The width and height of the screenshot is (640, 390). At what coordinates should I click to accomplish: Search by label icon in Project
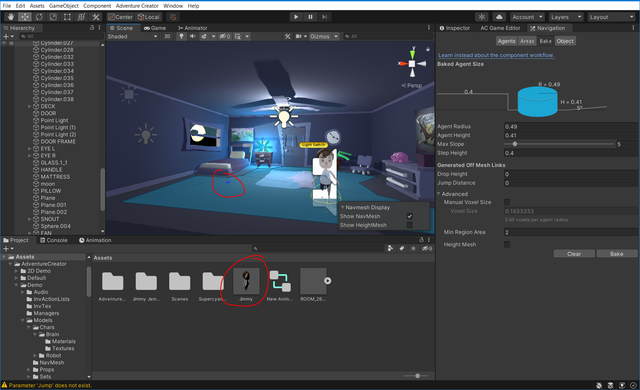point(402,248)
